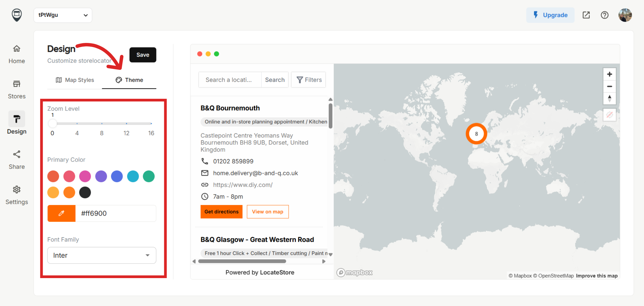Expand the Font Family Inter dropdown

102,255
